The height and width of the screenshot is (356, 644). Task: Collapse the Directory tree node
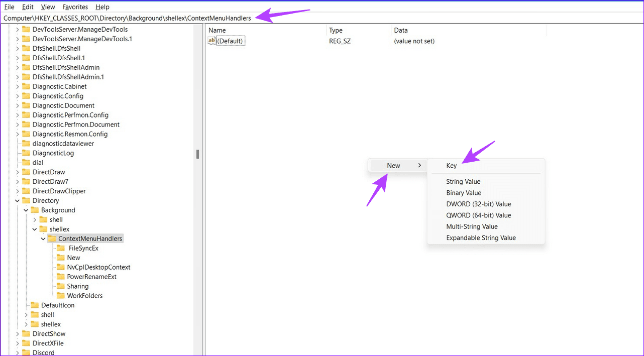click(x=18, y=201)
